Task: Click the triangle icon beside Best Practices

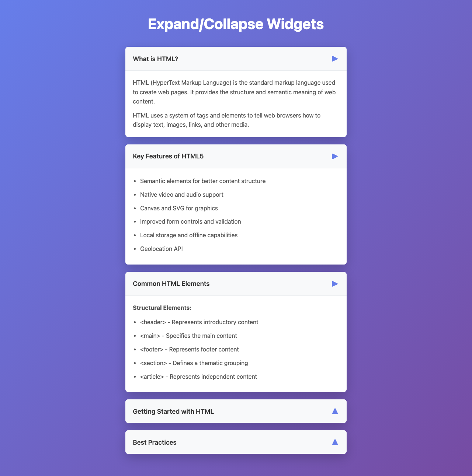Action: [335, 442]
